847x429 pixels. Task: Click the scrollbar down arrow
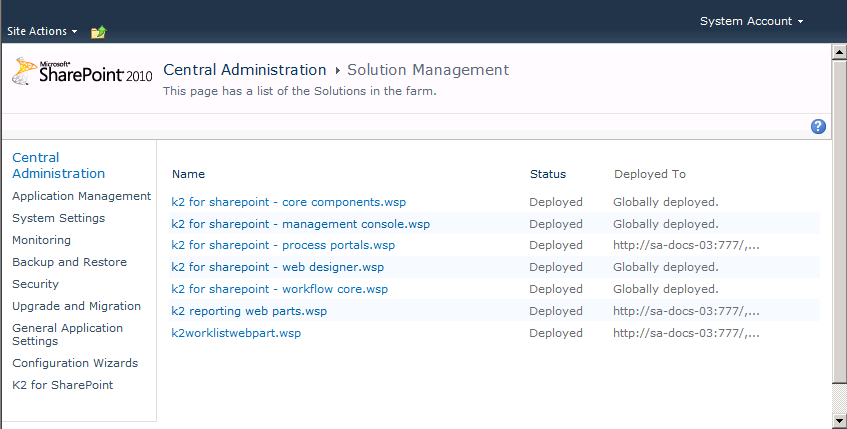(839, 420)
